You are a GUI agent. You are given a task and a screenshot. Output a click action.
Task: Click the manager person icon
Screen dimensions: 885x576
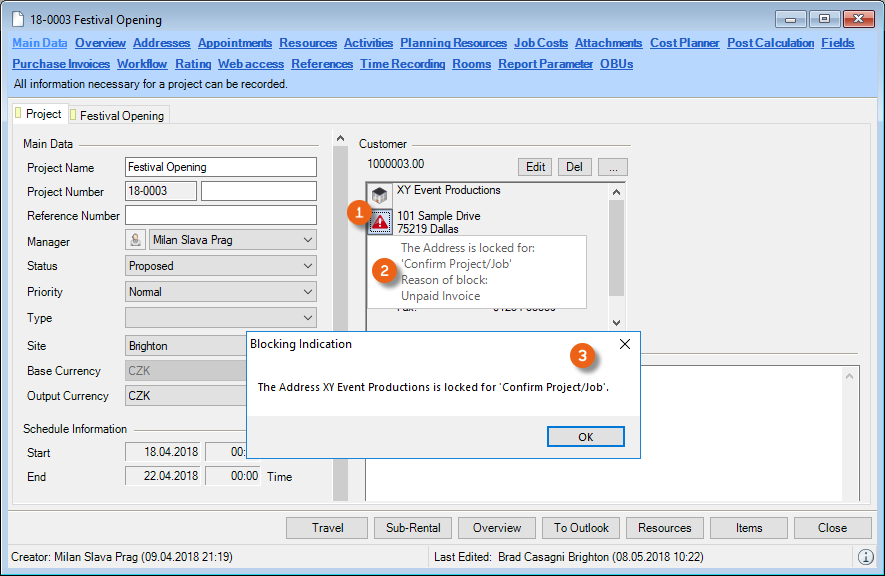click(x=135, y=240)
